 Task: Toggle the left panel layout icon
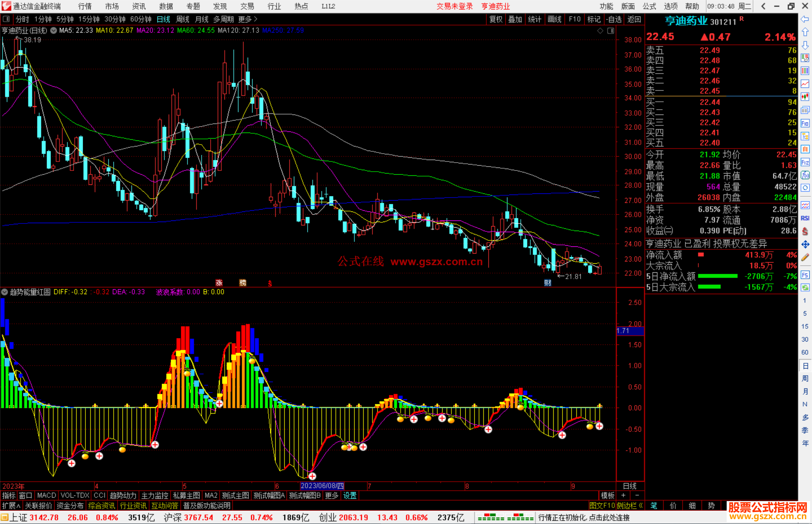point(6,19)
